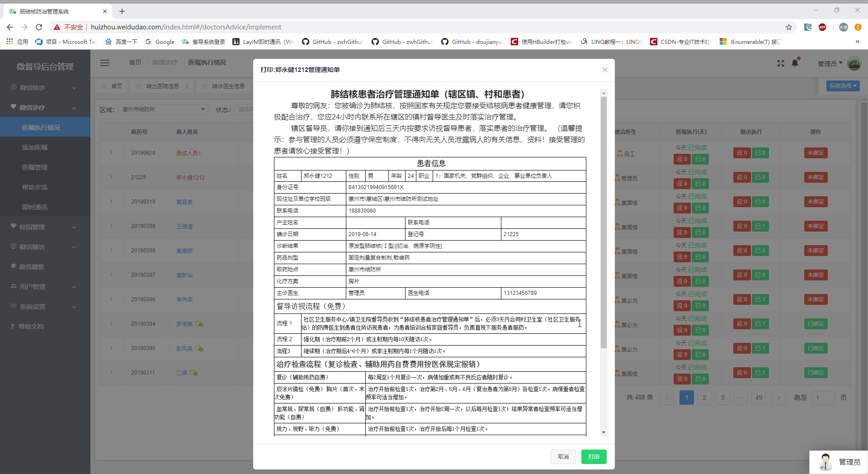Click the browser back arrow

10,27
